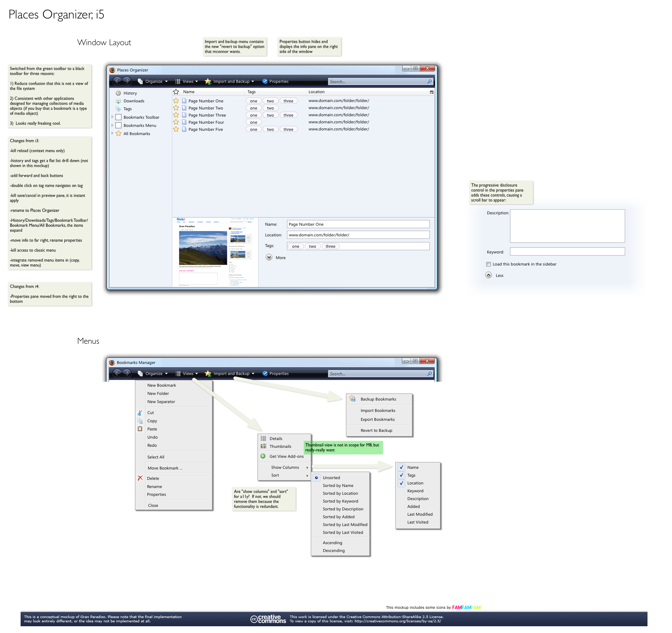Click the Downloads icon in the sidebar
Image resolution: width=672 pixels, height=633 pixels.
tap(118, 101)
